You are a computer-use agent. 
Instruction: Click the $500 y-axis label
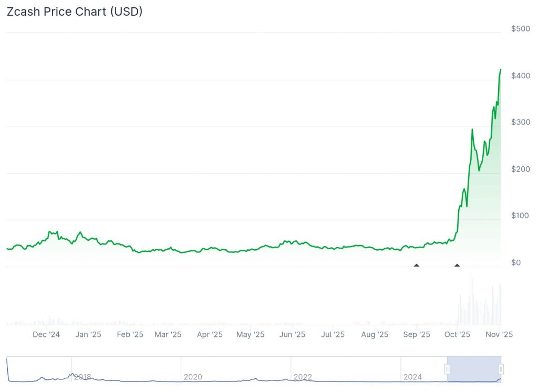[520, 29]
